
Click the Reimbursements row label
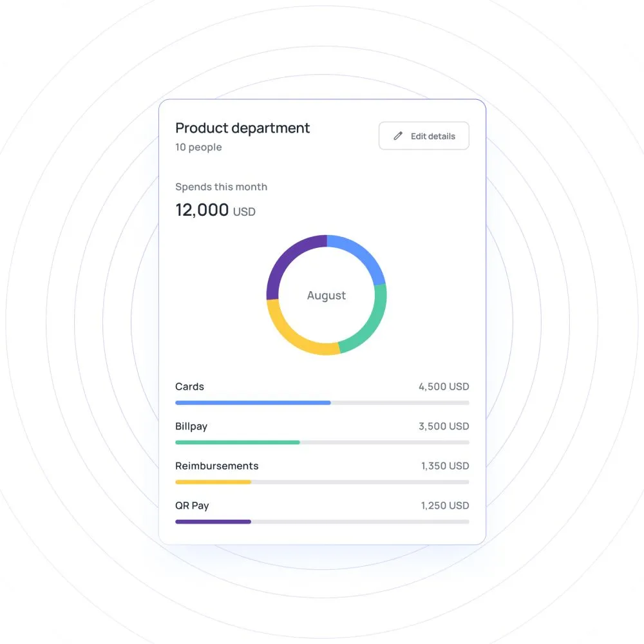[x=217, y=466]
